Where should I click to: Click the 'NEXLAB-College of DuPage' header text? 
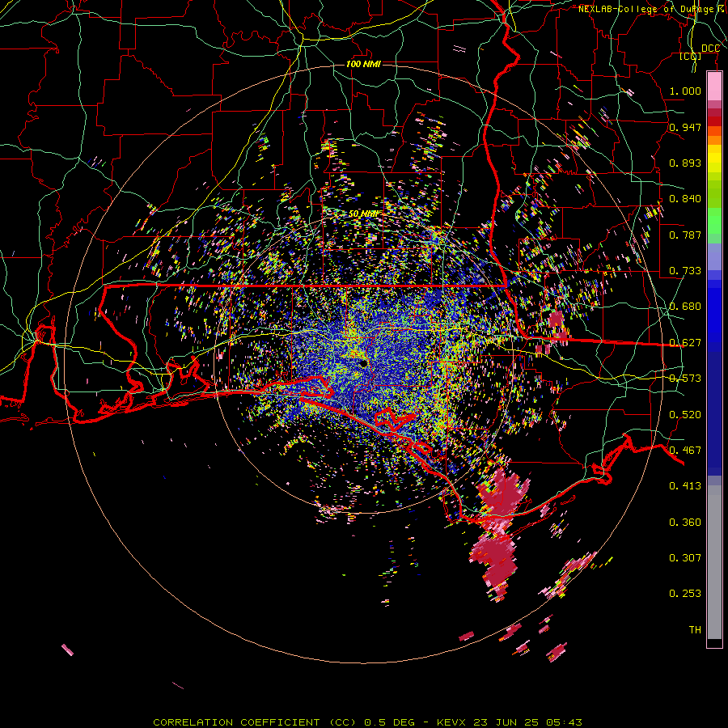pos(645,9)
